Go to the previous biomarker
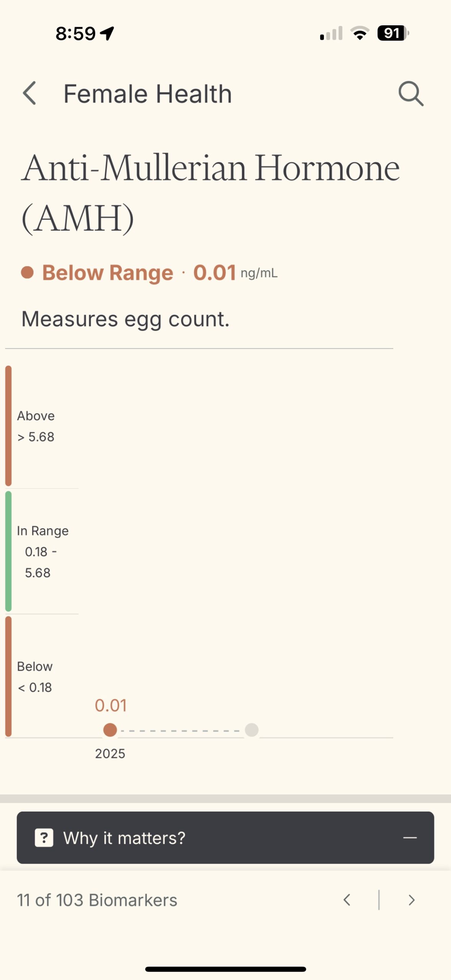Screen dimensions: 451x980 click(x=347, y=900)
